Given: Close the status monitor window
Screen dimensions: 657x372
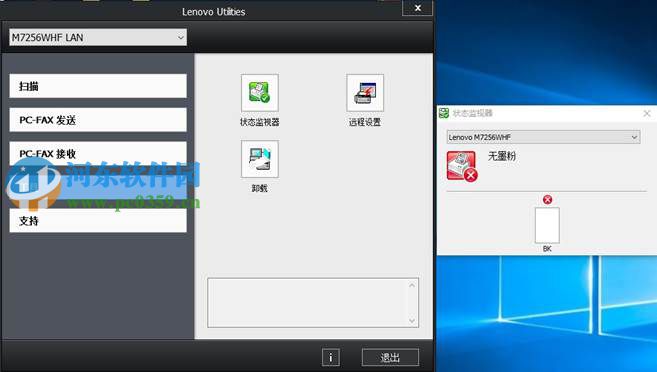Looking at the screenshot, I should (x=647, y=113).
